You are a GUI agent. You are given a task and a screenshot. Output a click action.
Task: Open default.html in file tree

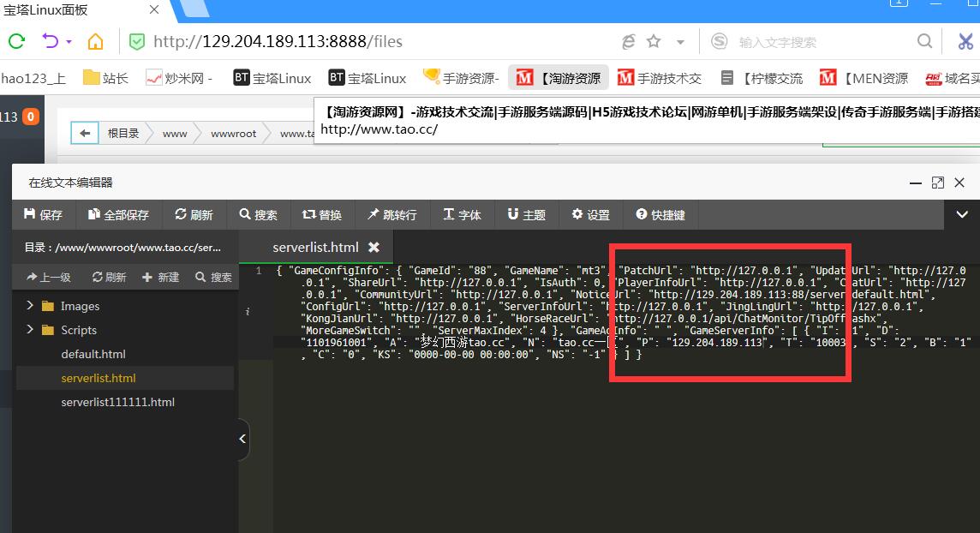[x=93, y=354]
